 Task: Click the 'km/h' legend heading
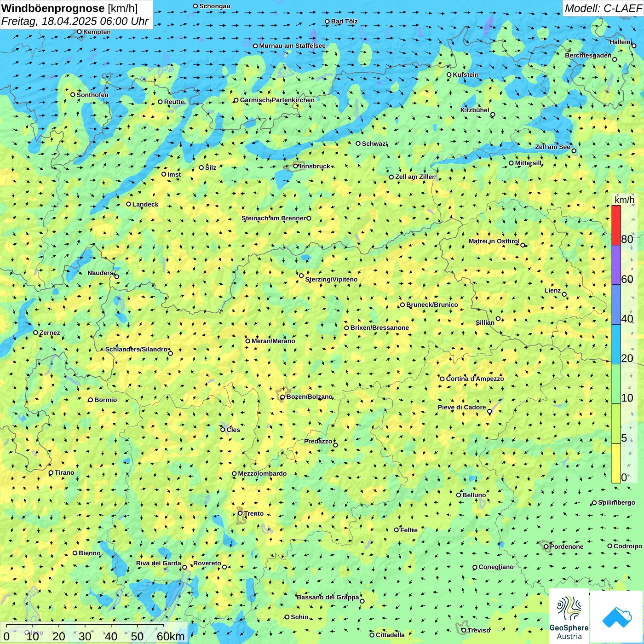click(x=624, y=200)
